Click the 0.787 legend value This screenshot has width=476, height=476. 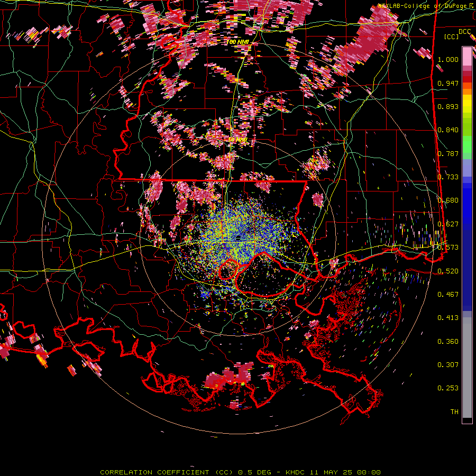coord(448,153)
